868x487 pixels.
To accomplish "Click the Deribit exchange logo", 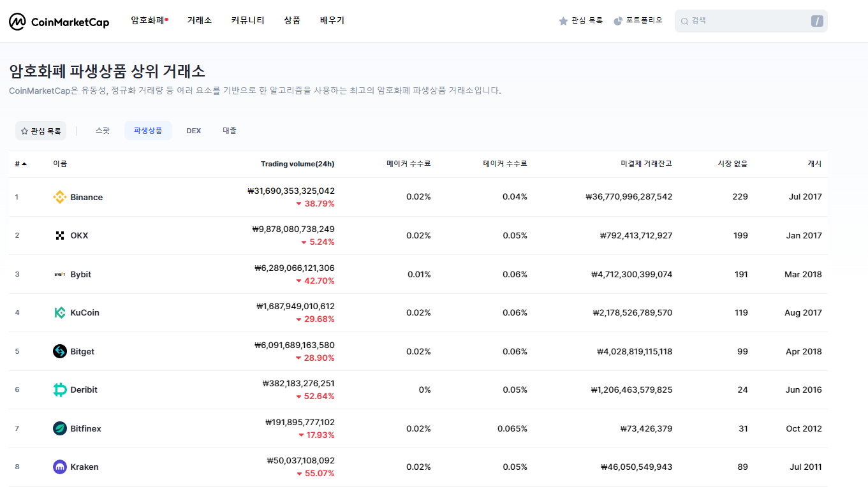I will click(x=60, y=389).
